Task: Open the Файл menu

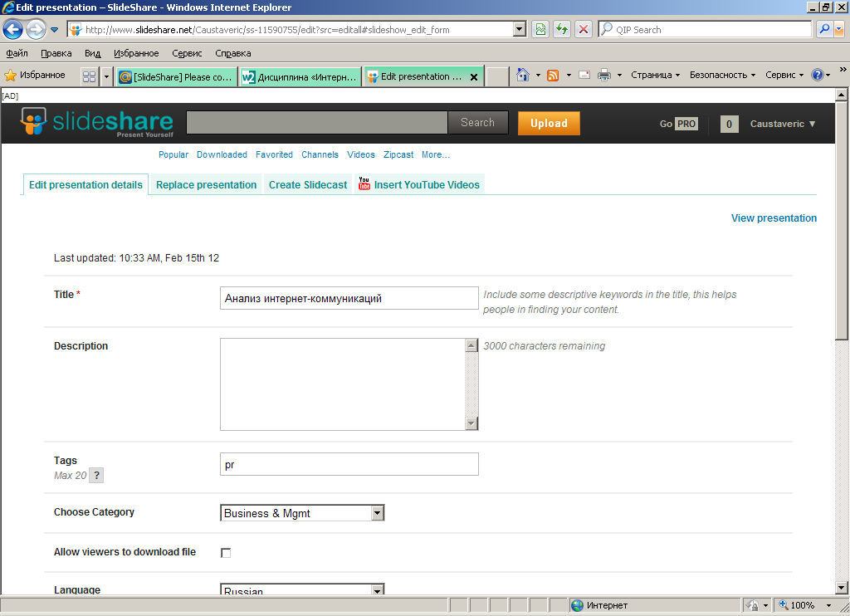Action: tap(17, 53)
